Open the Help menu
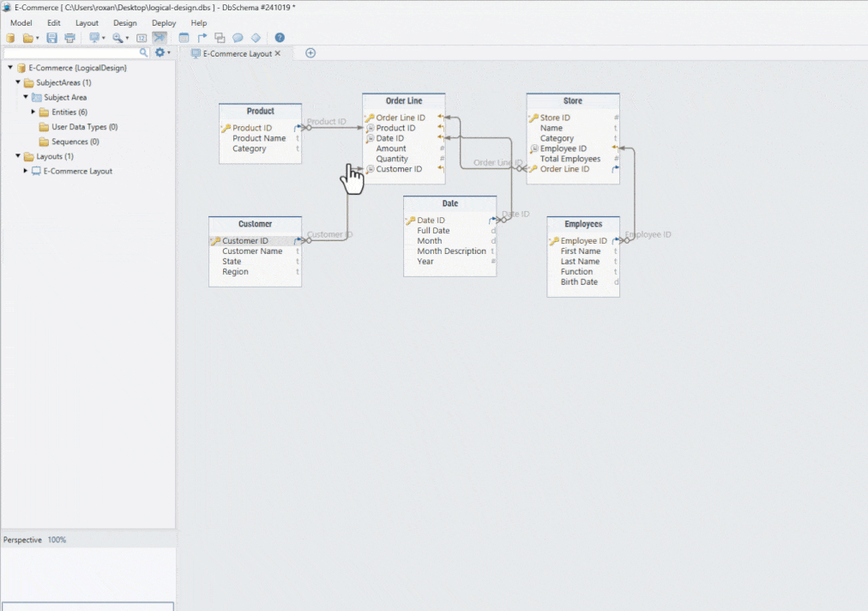 click(199, 22)
